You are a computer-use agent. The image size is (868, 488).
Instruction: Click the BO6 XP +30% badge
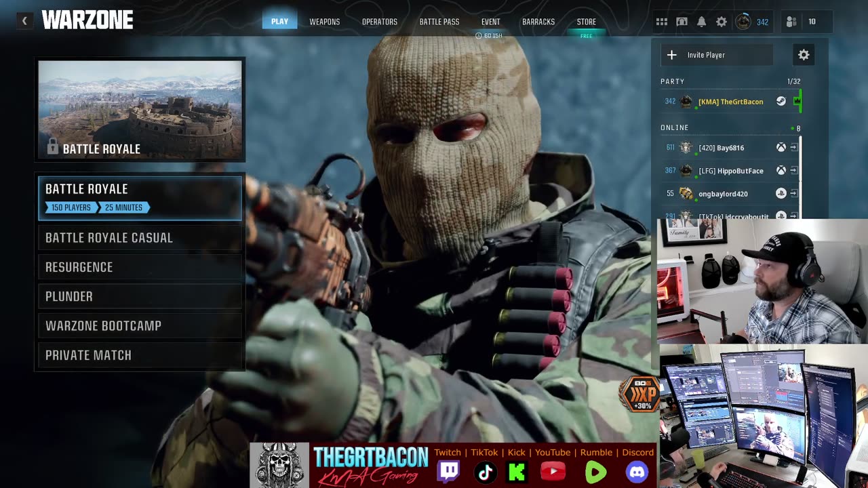coord(639,394)
